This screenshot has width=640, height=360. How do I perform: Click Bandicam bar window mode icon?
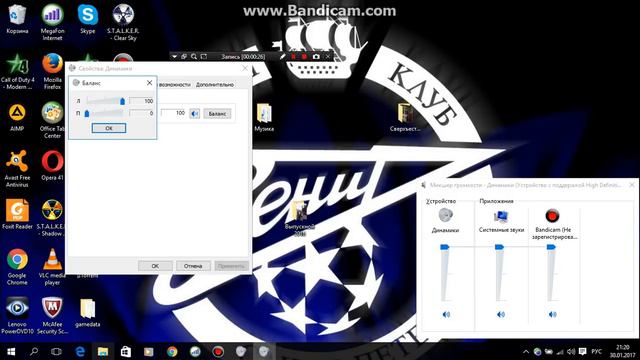click(184, 57)
